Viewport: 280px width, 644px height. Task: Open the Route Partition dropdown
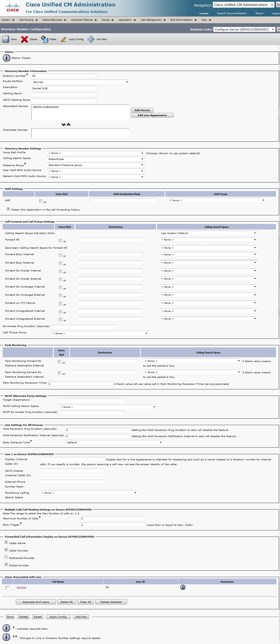[80, 82]
